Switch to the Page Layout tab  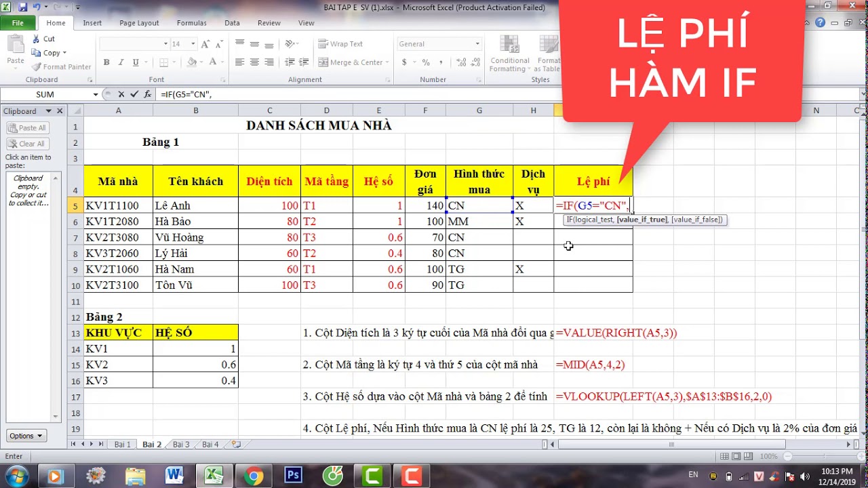(x=139, y=23)
